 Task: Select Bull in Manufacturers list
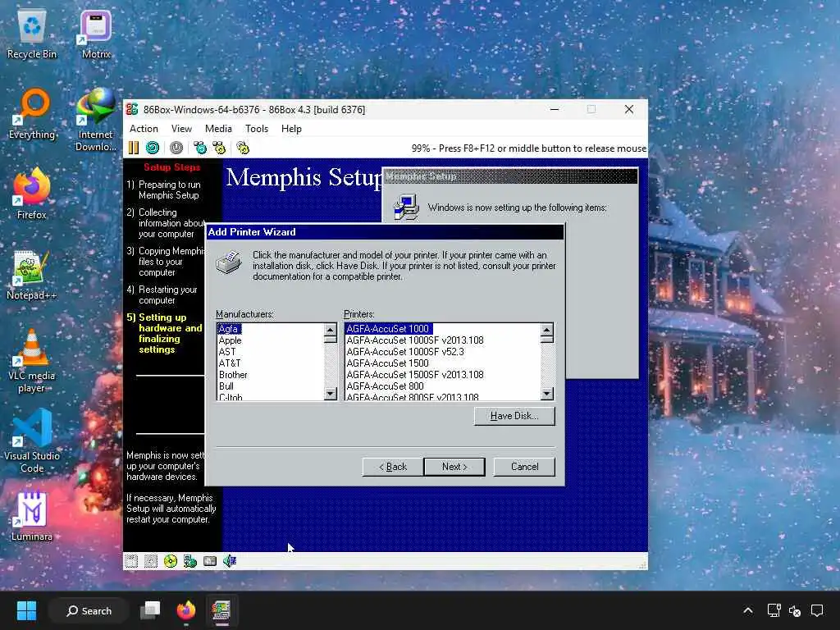226,386
